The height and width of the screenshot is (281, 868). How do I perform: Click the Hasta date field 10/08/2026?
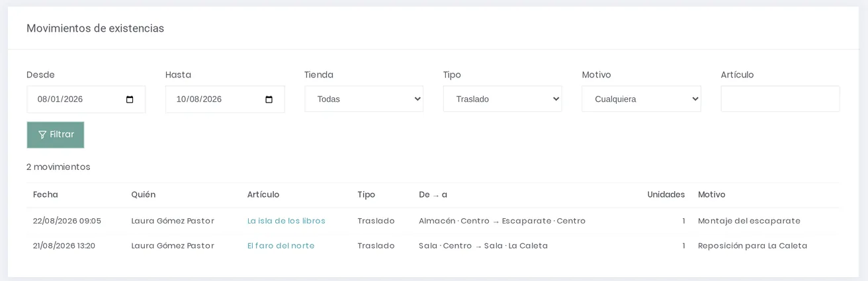(225, 99)
